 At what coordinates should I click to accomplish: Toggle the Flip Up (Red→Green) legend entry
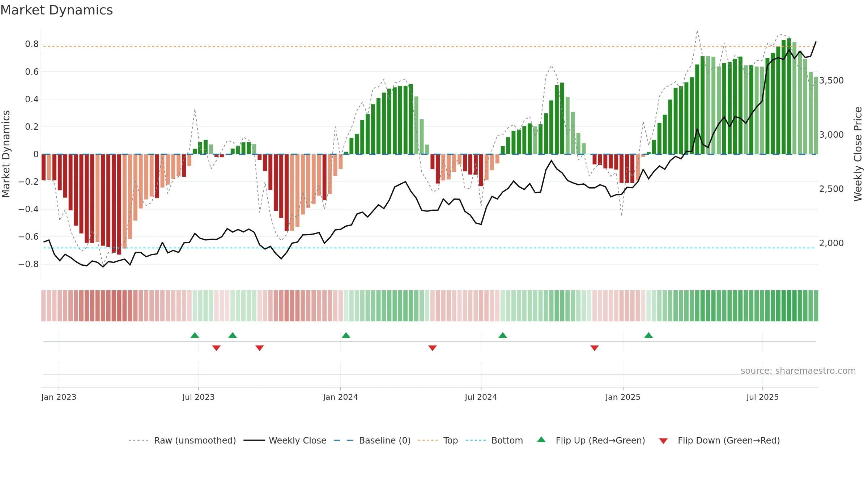pyautogui.click(x=591, y=440)
